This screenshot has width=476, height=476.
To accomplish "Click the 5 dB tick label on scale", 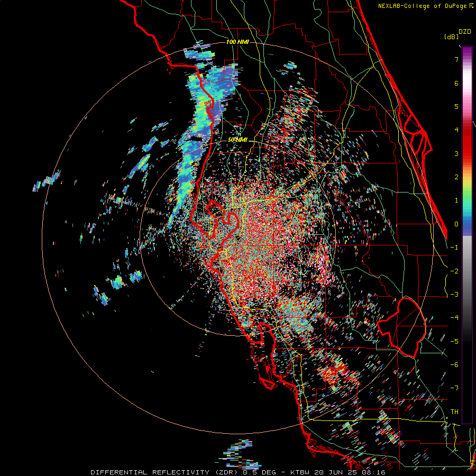I will point(456,106).
